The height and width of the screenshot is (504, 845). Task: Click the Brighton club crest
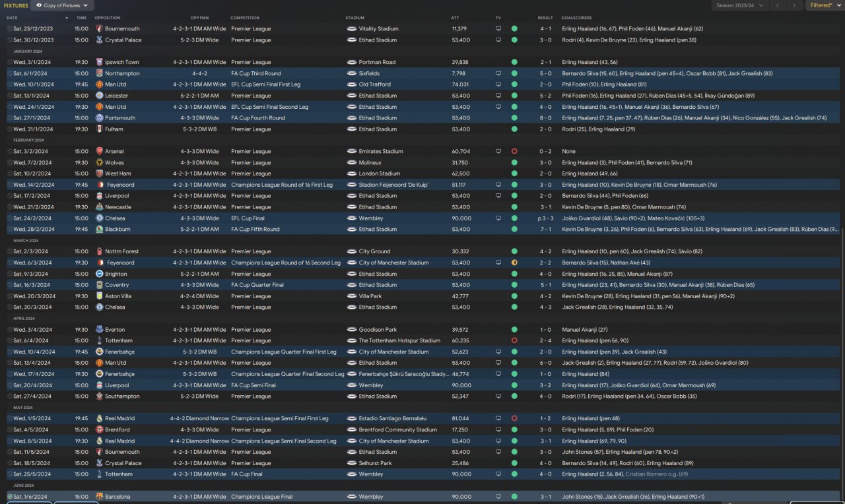click(99, 274)
